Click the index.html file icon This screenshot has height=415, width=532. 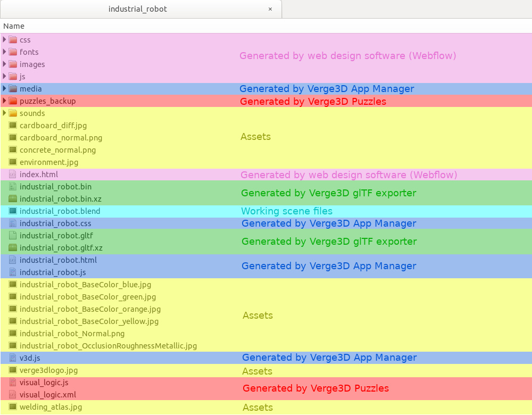(x=13, y=175)
